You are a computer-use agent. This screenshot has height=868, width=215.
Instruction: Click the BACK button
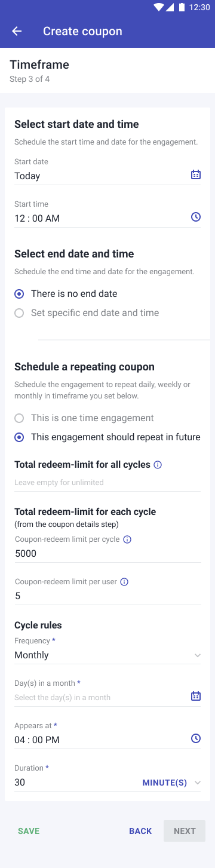click(x=140, y=831)
